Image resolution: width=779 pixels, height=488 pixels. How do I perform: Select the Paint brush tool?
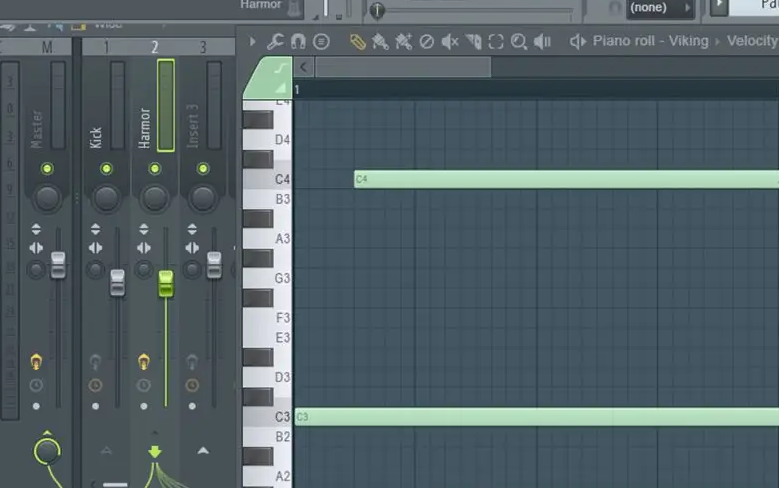pos(381,42)
